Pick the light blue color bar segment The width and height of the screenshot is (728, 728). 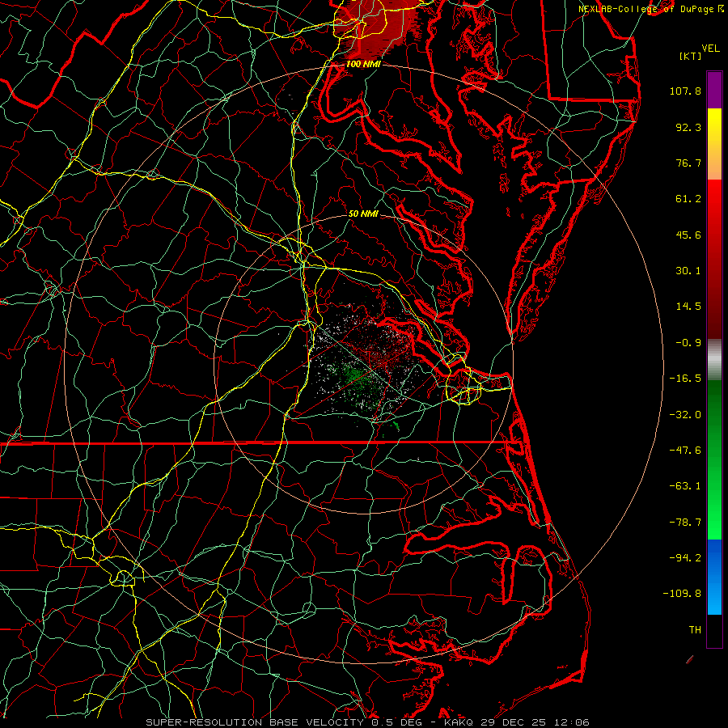click(714, 599)
